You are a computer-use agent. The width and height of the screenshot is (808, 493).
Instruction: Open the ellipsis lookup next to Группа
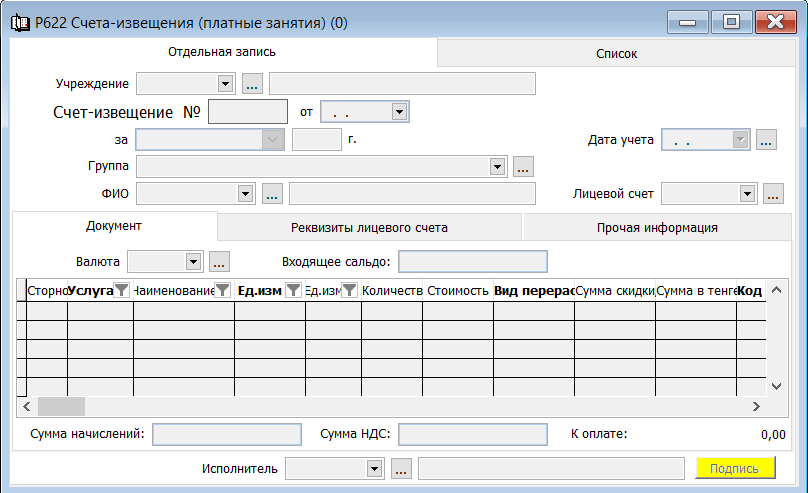pyautogui.click(x=523, y=167)
